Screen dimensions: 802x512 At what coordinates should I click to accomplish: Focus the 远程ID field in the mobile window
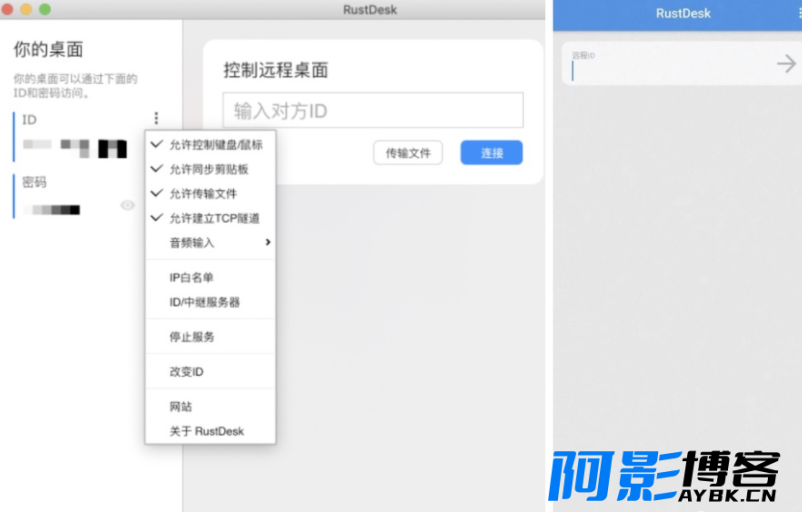pos(667,64)
